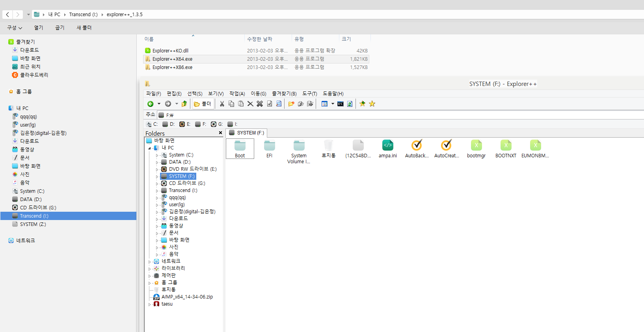The image size is (644, 332).
Task: Click back arrow in outer window
Action: 7,15
